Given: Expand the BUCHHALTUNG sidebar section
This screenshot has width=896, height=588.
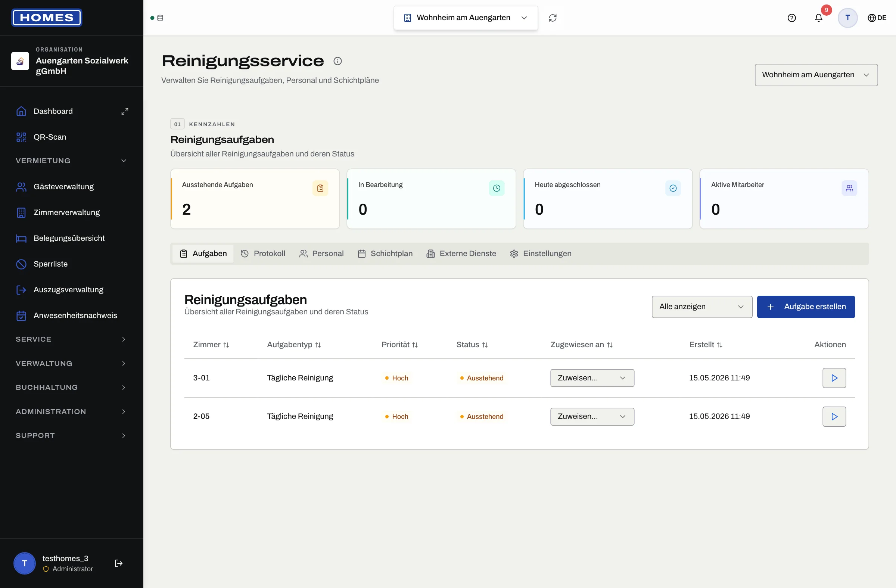Looking at the screenshot, I should 71,388.
